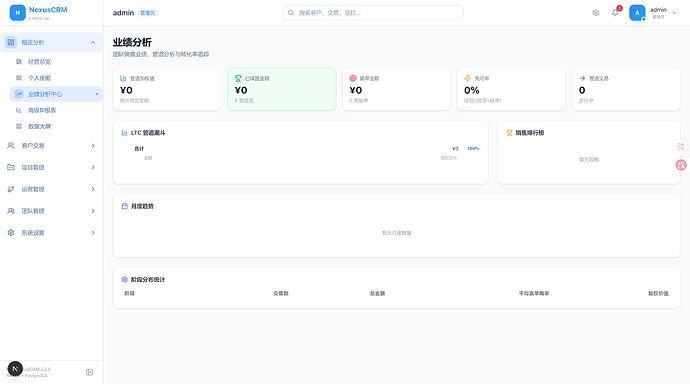Click the first pipeline value card chart icon
Viewport: 690px width, 384px height.
click(x=123, y=79)
